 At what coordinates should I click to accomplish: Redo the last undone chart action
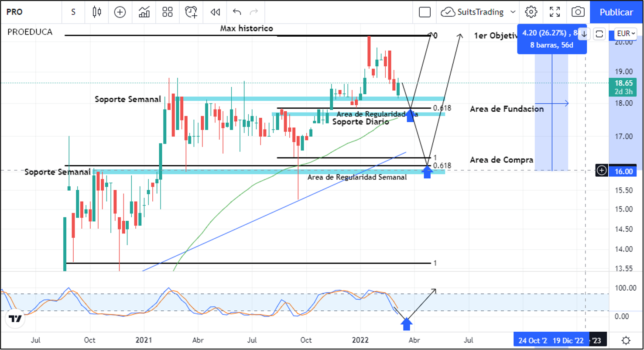point(254,12)
